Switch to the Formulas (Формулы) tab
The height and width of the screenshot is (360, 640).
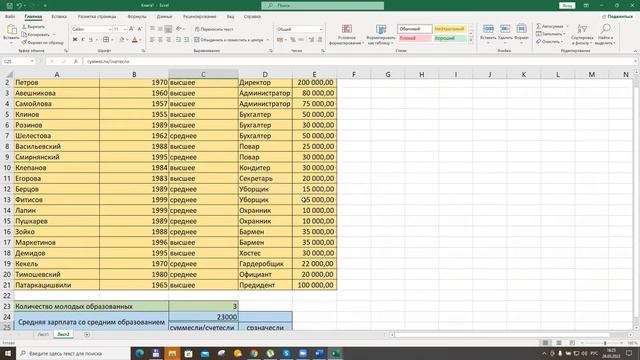point(137,17)
